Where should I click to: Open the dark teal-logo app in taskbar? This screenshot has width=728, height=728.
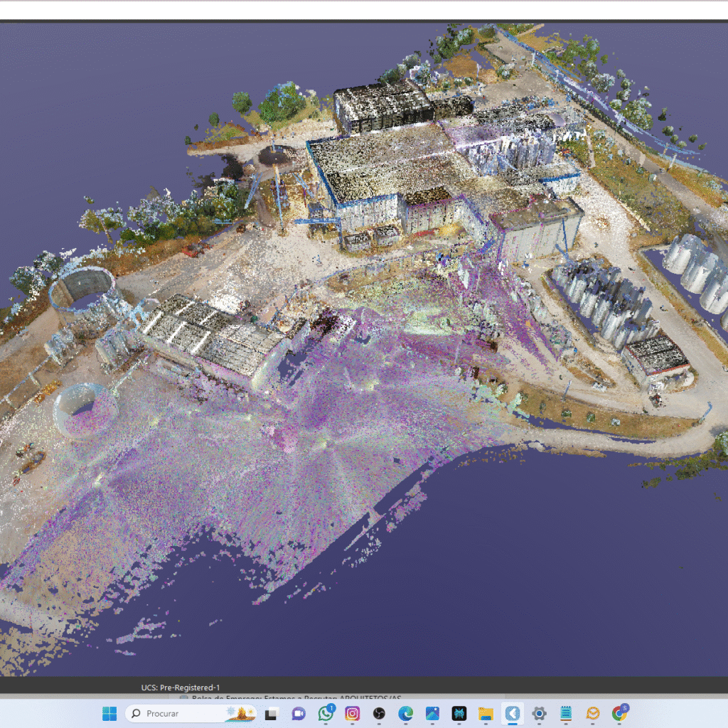(459, 713)
